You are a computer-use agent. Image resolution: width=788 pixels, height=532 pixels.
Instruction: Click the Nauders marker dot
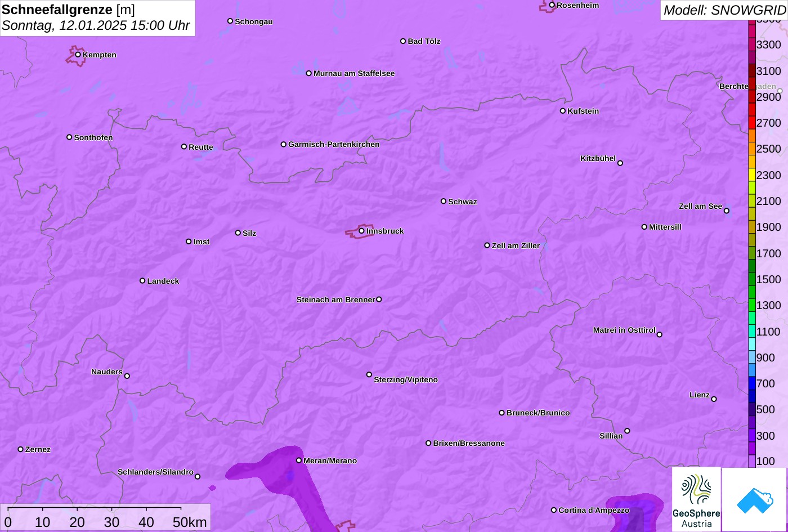coord(127,376)
